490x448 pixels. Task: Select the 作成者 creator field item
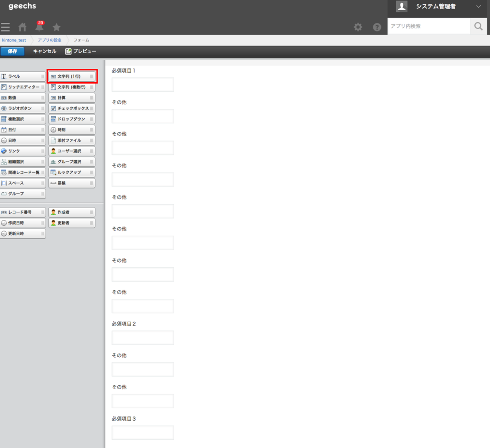[x=72, y=212]
